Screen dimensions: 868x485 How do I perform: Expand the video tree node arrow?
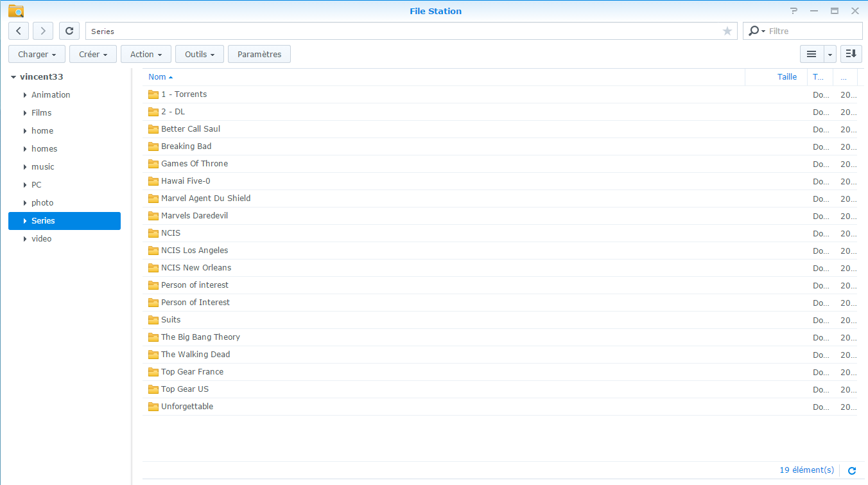[25, 239]
